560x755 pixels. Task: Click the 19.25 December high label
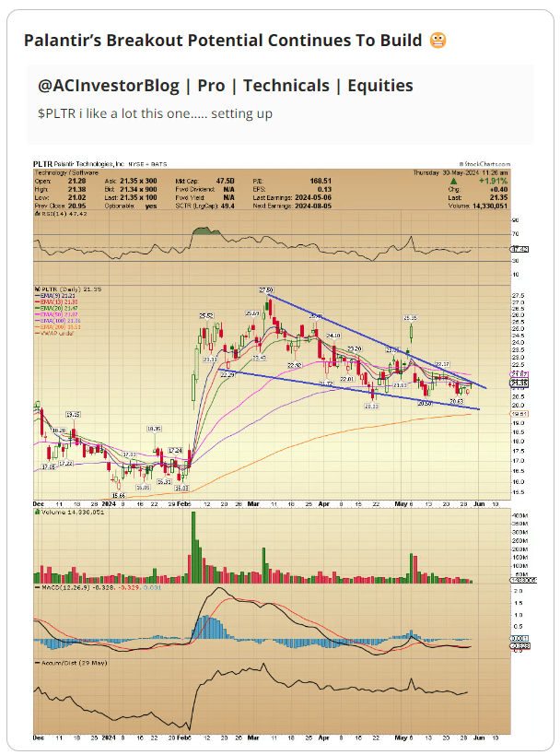73,414
